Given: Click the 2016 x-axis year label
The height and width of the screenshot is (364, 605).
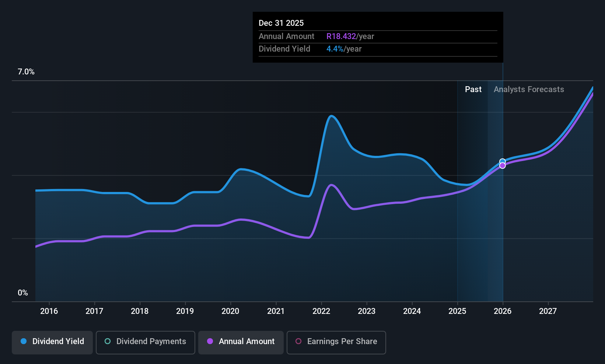Looking at the screenshot, I should pyautogui.click(x=49, y=311).
